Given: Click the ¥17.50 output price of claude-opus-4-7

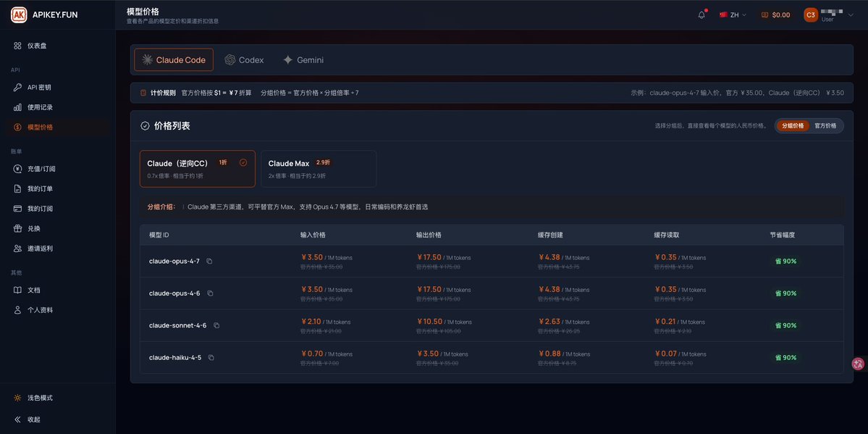Looking at the screenshot, I should (429, 257).
